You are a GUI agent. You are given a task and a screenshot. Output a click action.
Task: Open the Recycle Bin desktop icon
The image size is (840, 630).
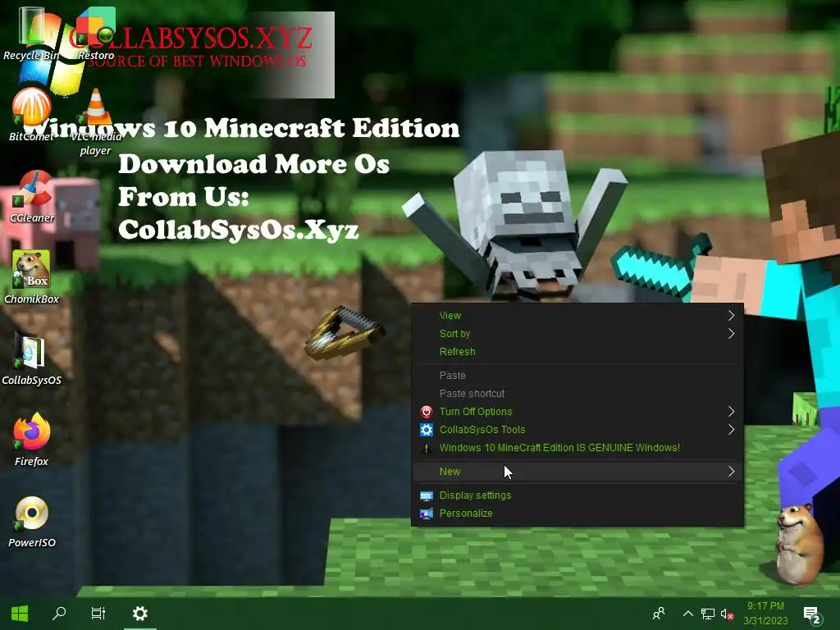tap(31, 32)
